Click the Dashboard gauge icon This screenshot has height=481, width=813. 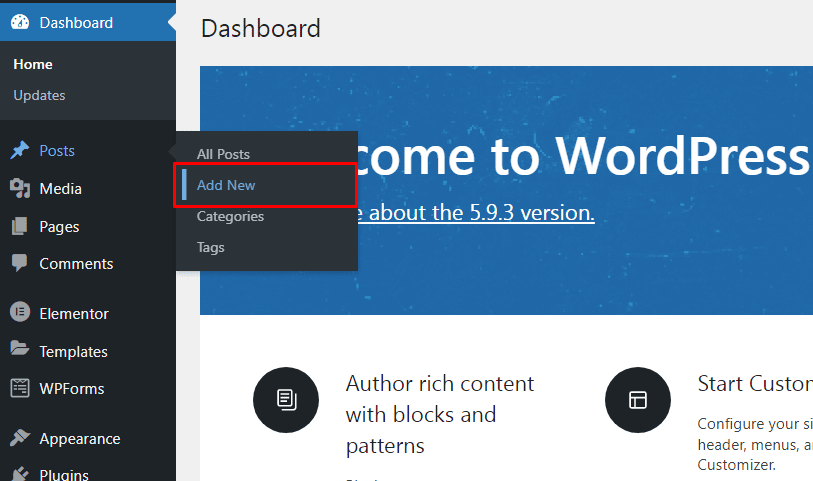pyautogui.click(x=20, y=22)
